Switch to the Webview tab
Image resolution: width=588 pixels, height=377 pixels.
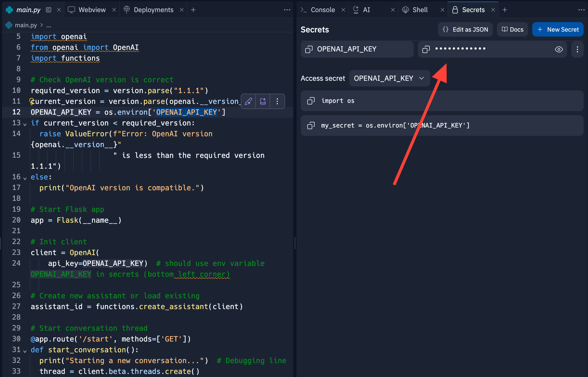pyautogui.click(x=92, y=10)
